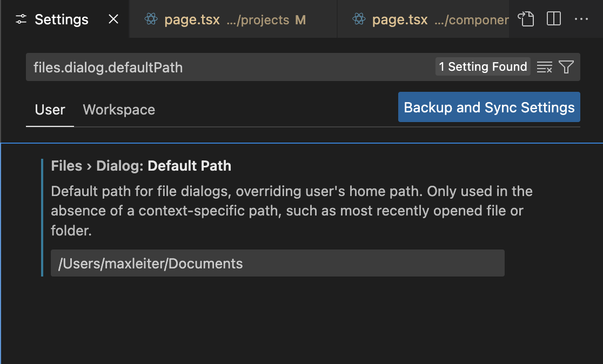
Task: Click the React icon on the components page.tsx tab
Action: 359,19
